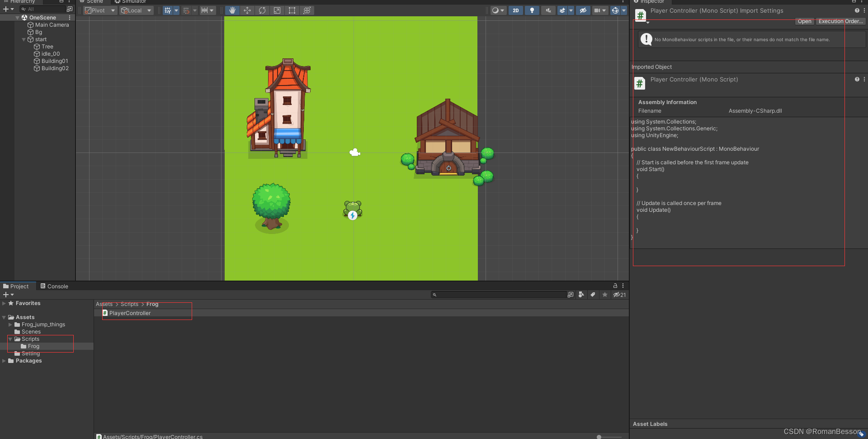Image resolution: width=868 pixels, height=439 pixels.
Task: Add new object in Hierarchy
Action: [x=8, y=9]
